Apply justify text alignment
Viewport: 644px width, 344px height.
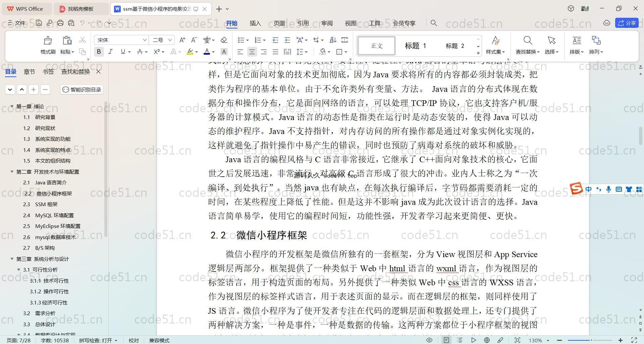275,52
